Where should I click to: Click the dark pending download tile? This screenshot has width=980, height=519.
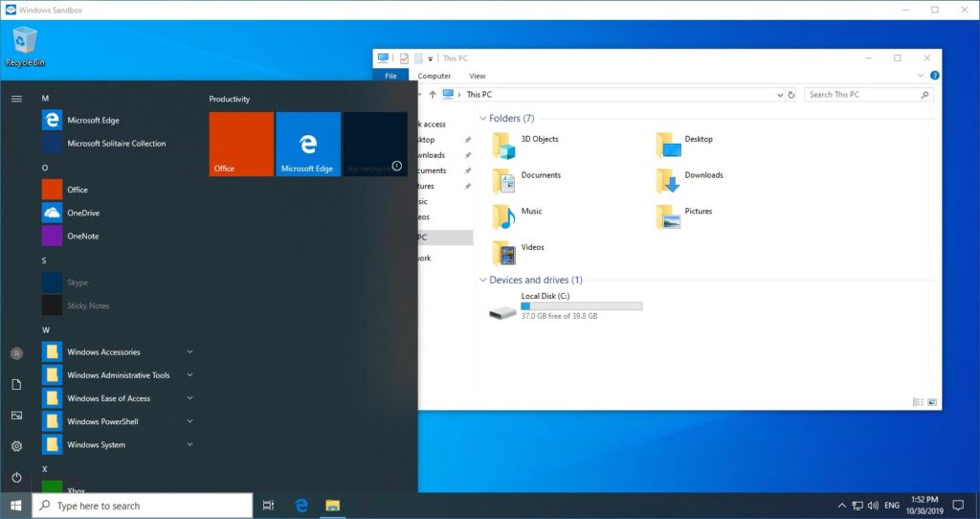375,144
